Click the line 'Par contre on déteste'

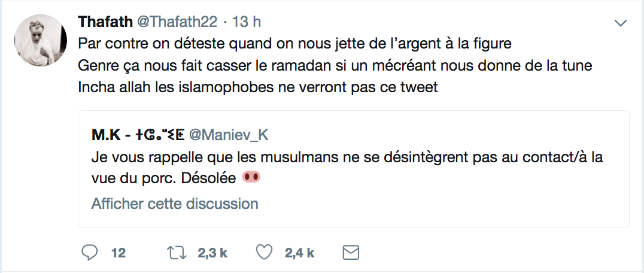point(295,44)
